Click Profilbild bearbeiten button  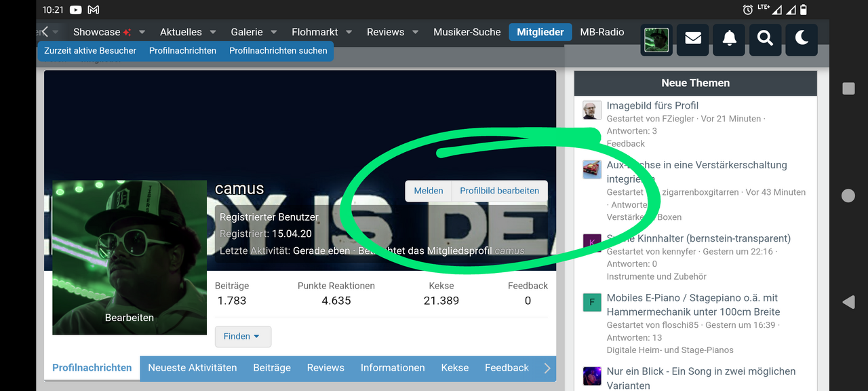pos(500,191)
